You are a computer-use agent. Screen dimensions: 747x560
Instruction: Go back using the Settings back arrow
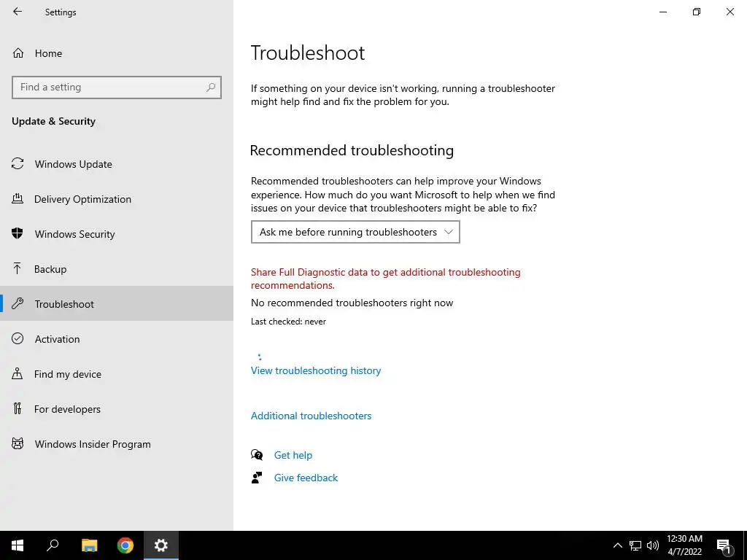click(18, 12)
